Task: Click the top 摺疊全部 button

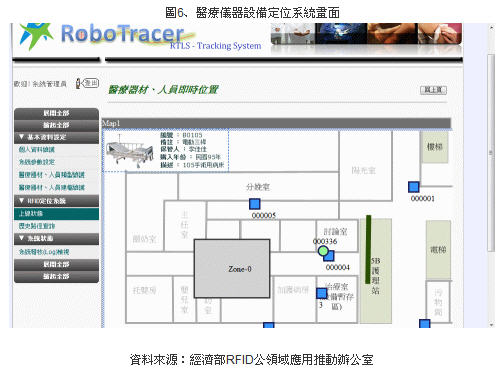Action: [56, 125]
